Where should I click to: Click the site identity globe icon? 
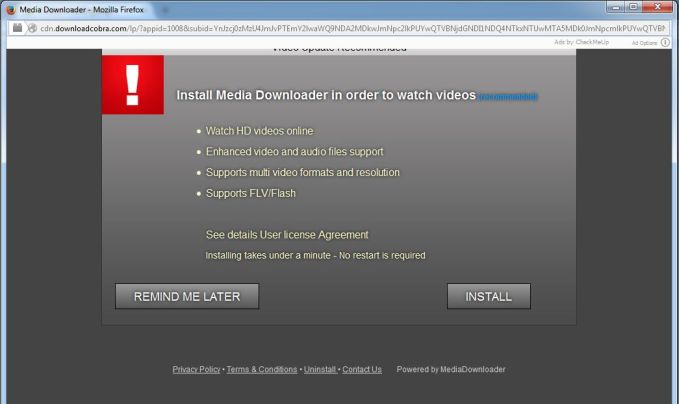pos(32,29)
